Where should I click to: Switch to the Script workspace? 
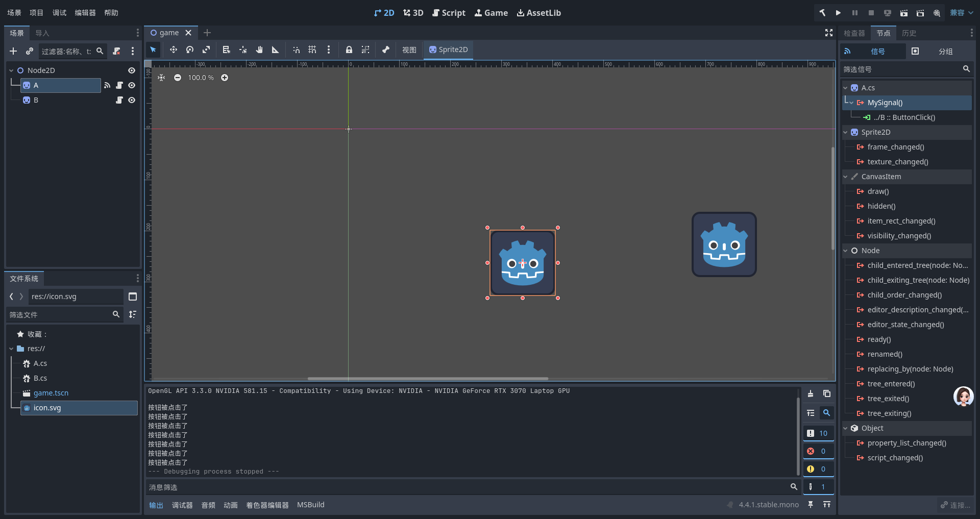coord(449,13)
